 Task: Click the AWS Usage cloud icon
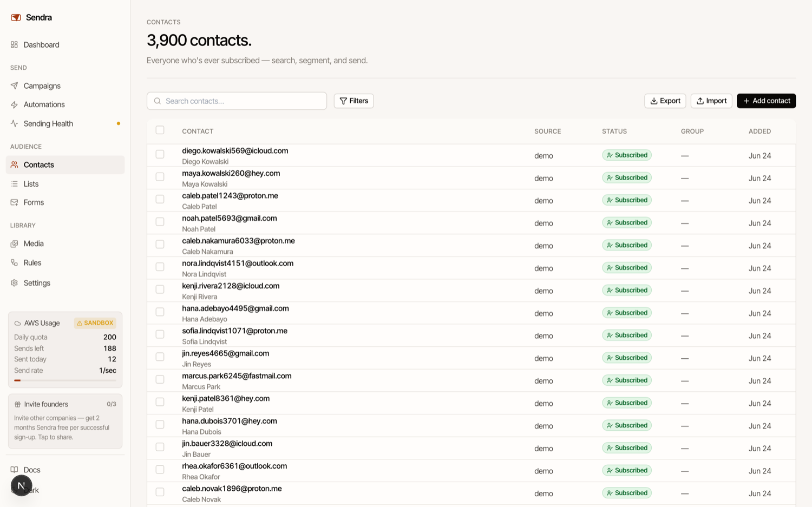pos(17,323)
